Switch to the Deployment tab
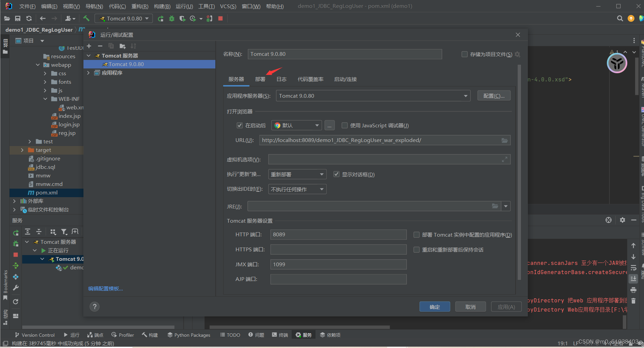 coord(260,79)
